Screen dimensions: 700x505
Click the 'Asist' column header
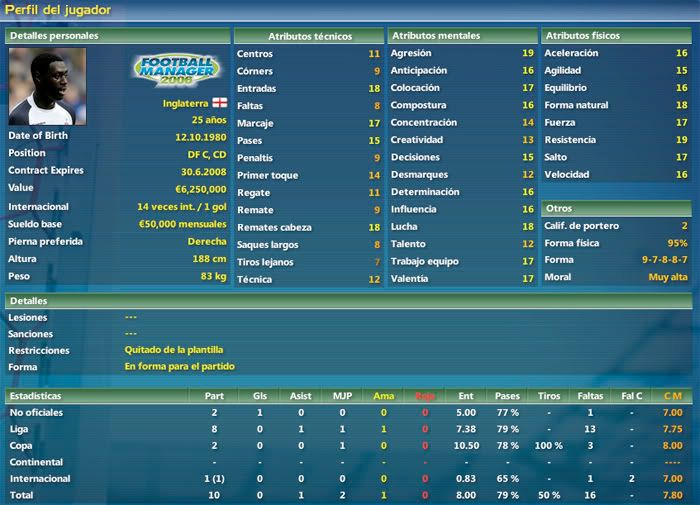(x=300, y=396)
